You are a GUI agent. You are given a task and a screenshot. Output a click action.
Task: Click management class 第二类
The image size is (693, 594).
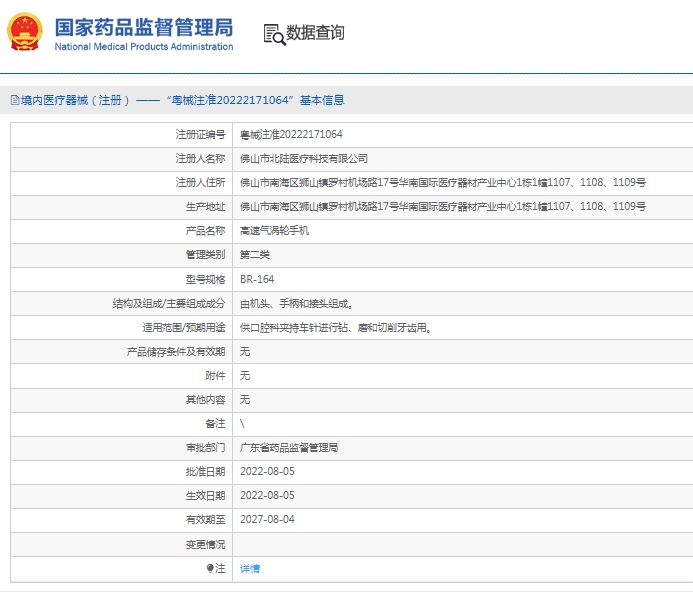(255, 255)
